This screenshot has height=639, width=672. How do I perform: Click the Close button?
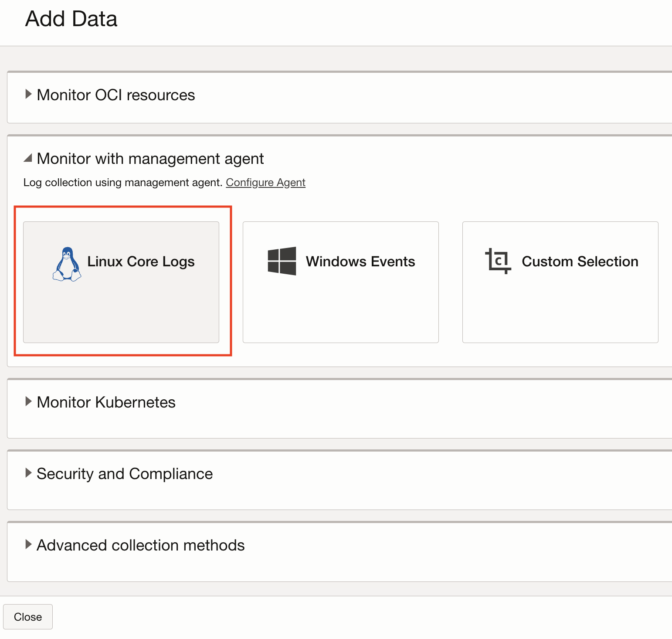[28, 616]
